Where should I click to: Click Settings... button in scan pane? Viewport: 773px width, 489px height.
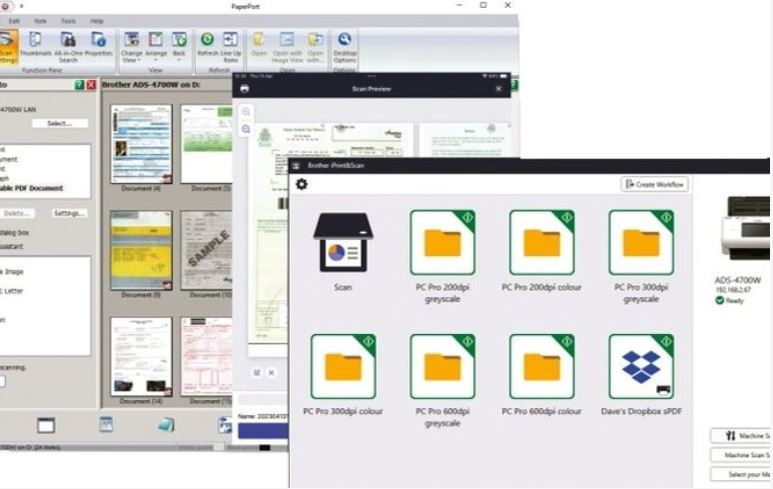(x=70, y=213)
